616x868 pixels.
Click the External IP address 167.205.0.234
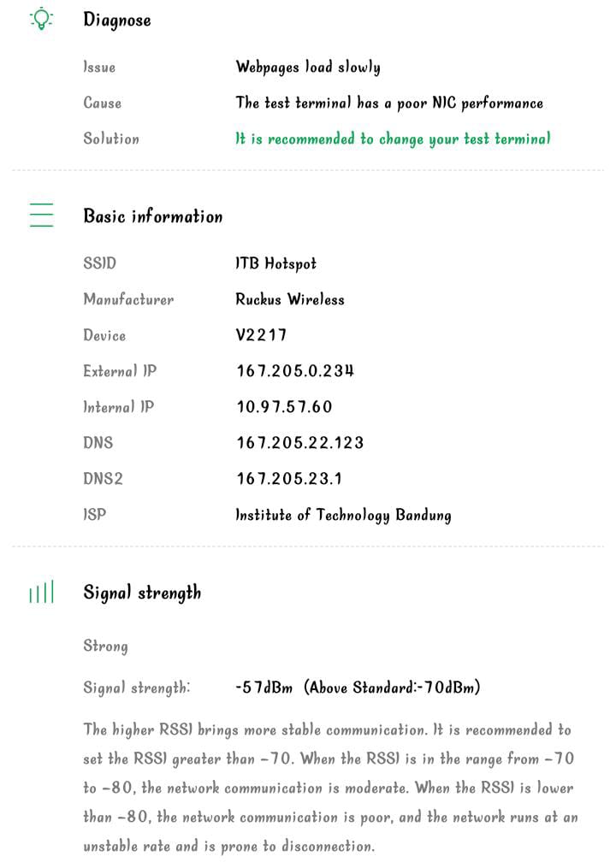click(x=294, y=371)
